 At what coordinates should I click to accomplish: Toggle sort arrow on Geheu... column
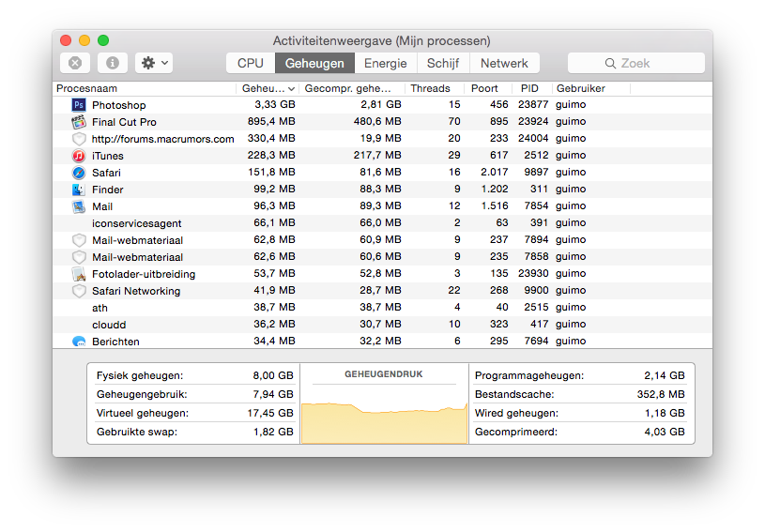click(291, 89)
